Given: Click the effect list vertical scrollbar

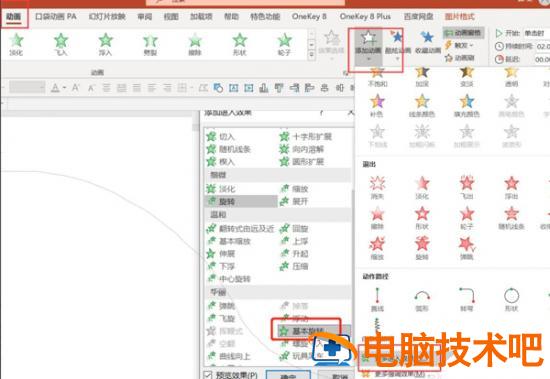Looking at the screenshot, I should click(x=352, y=246).
